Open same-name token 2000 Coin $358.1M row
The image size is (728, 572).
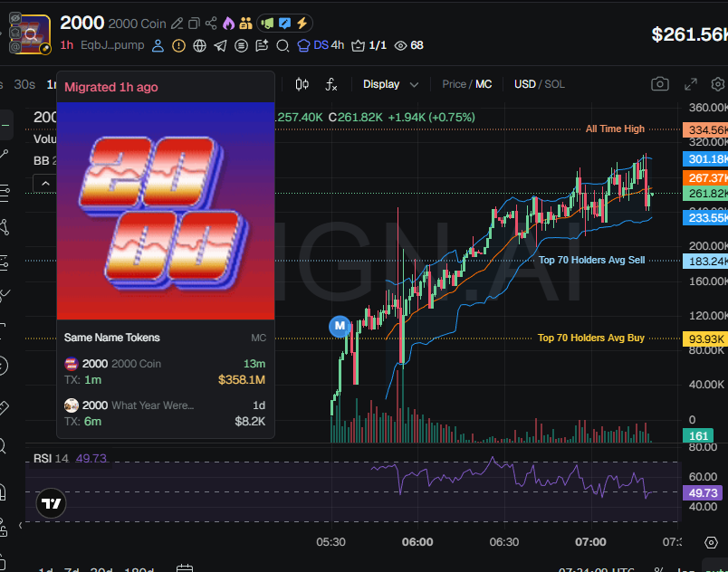point(166,372)
